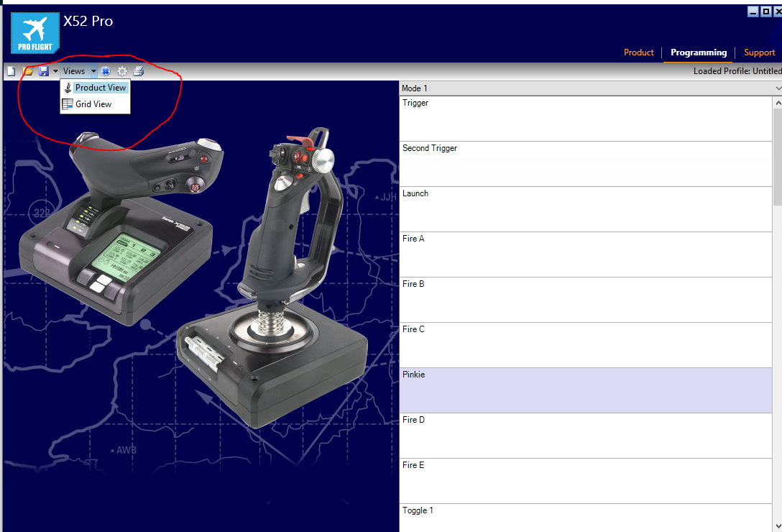Expand the Mode 1 chevron on the right
Image resolution: width=782 pixels, height=532 pixels.
point(779,88)
